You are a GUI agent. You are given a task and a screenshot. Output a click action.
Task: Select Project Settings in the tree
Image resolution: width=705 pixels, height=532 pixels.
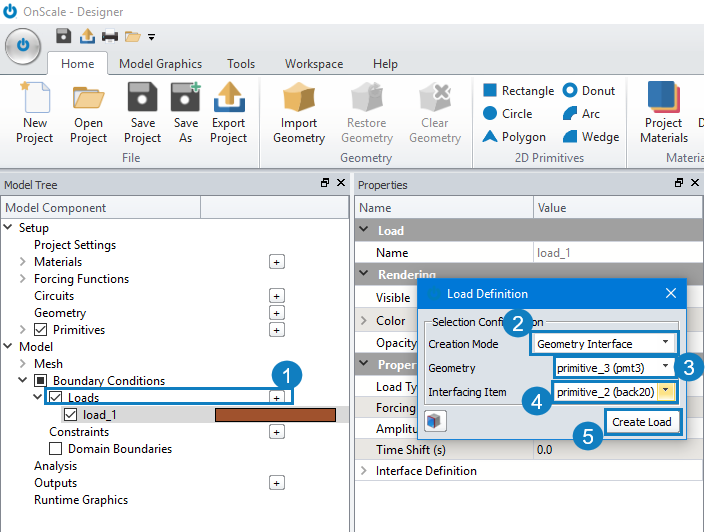(75, 245)
